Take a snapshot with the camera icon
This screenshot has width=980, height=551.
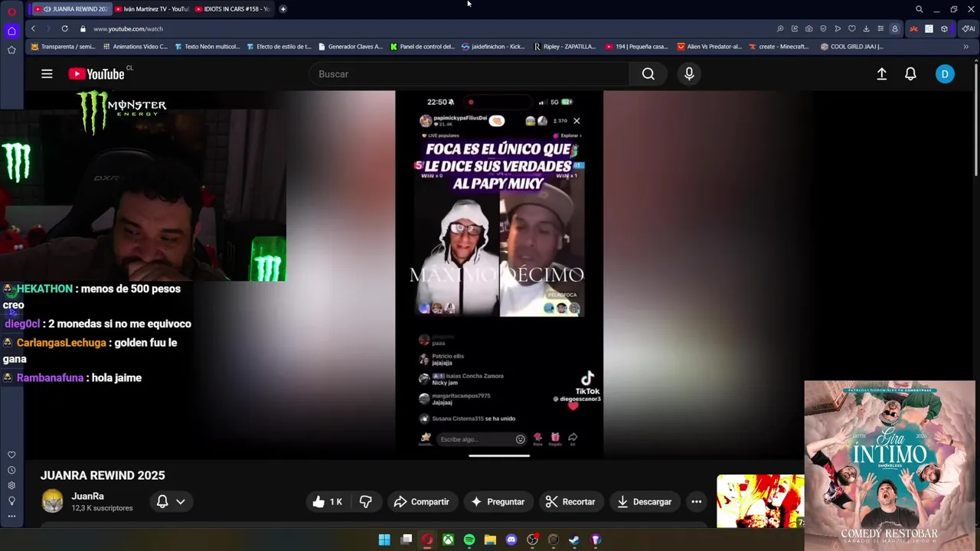[808, 28]
